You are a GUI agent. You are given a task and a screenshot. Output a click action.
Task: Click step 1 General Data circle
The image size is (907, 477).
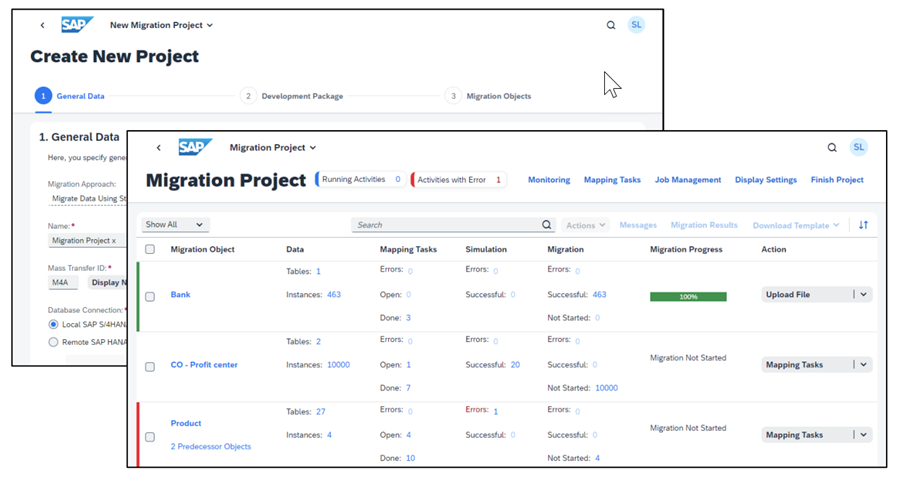(x=43, y=96)
